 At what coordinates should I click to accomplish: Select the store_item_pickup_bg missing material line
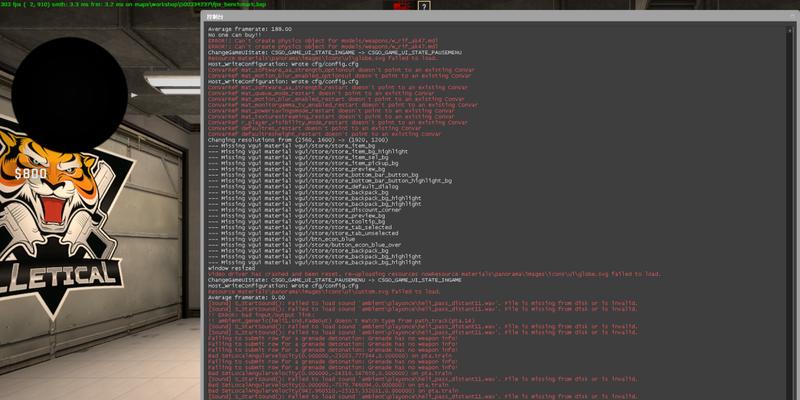[x=303, y=163]
